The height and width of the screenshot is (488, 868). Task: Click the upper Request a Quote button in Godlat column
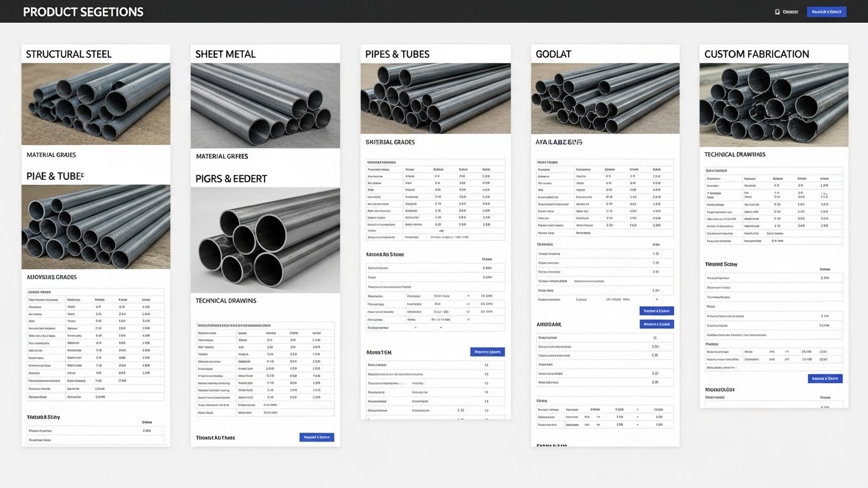coord(658,311)
